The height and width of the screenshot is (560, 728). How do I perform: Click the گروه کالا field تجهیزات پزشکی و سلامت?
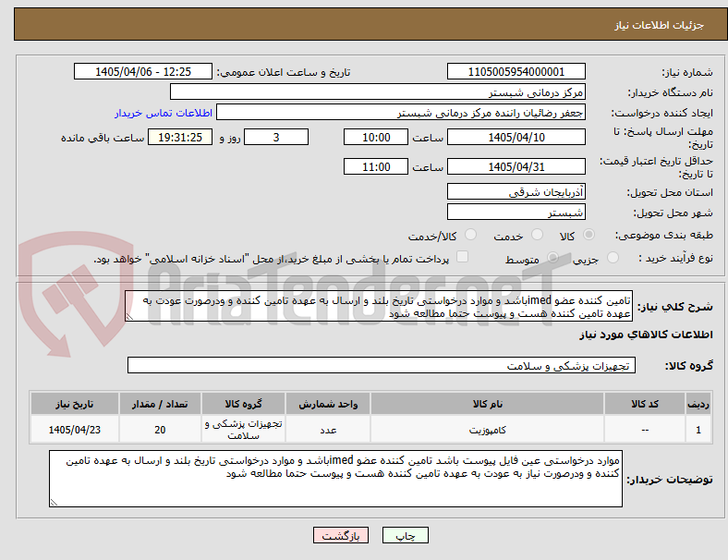coord(382,365)
